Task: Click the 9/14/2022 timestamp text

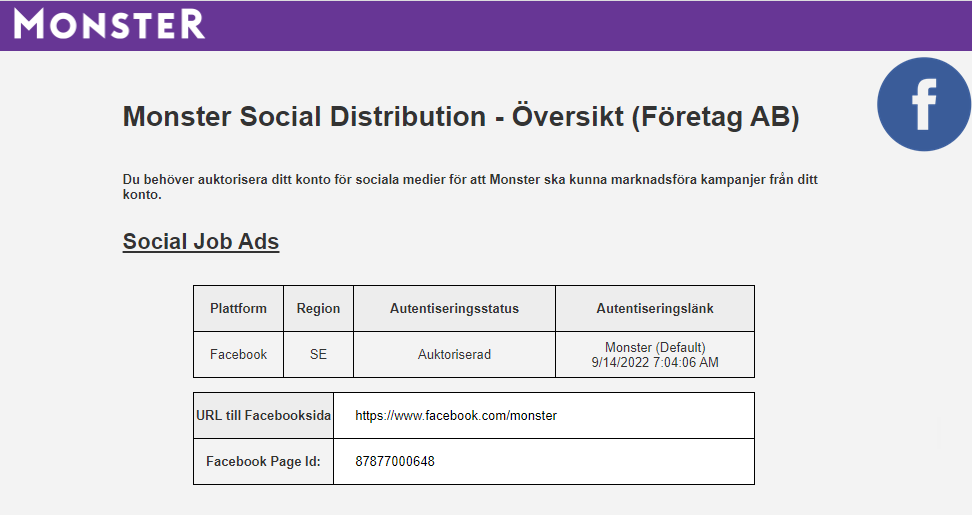Action: (x=655, y=363)
